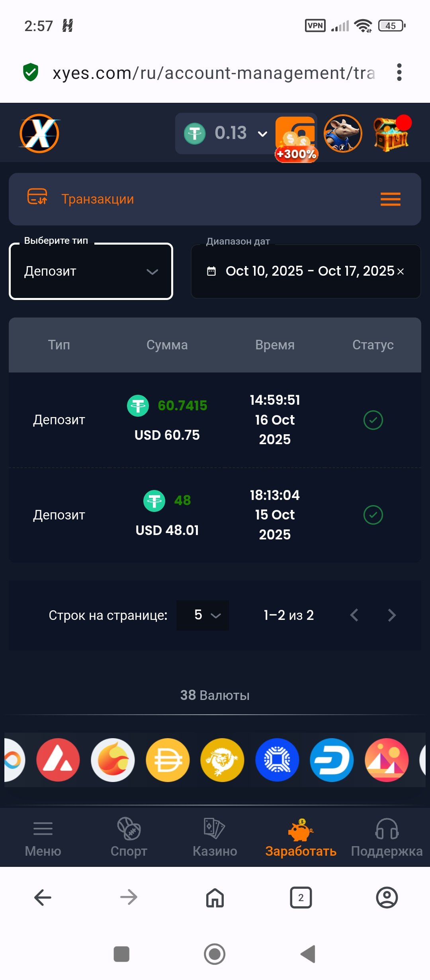The image size is (430, 980).
Task: Tap the browser address bar URL
Action: point(214,73)
